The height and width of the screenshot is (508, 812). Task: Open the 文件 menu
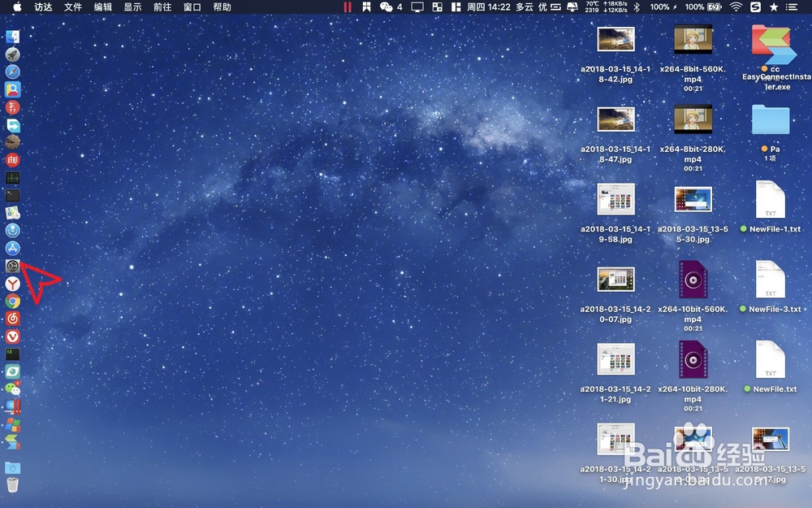(73, 7)
